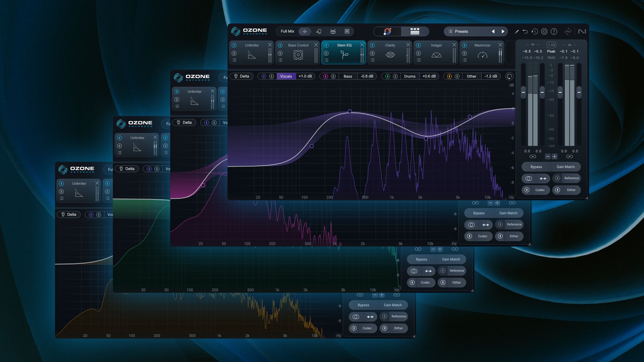Click the Bypass button
Screen dimensions: 644x362
pos(536,167)
